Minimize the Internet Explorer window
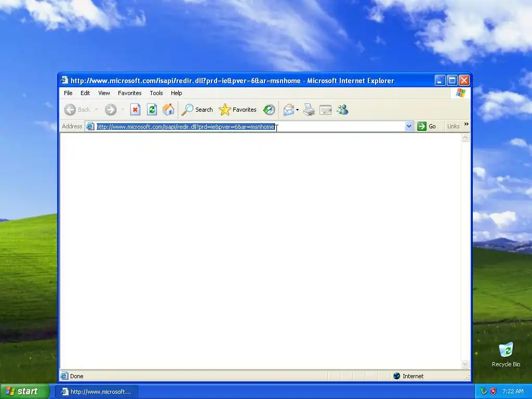Image resolution: width=532 pixels, height=399 pixels. tap(440, 81)
